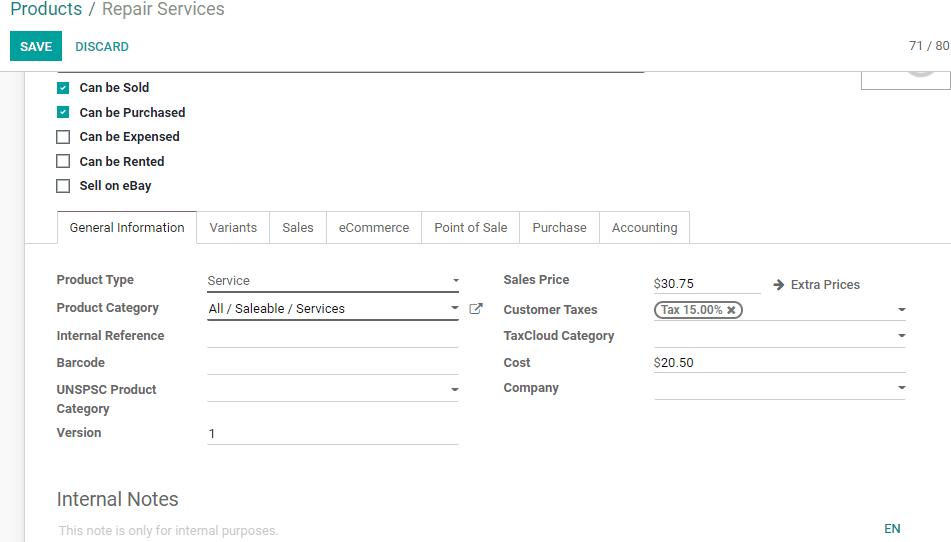951x542 pixels.
Task: Open external link for Product Category
Action: pos(476,309)
